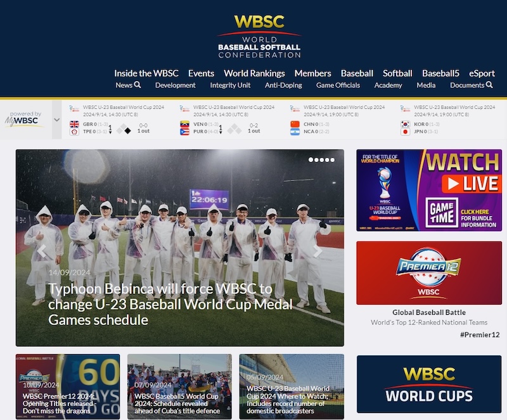Image resolution: width=507 pixels, height=420 pixels.
Task: Open the Baseball5 menu
Action: pyautogui.click(x=440, y=73)
